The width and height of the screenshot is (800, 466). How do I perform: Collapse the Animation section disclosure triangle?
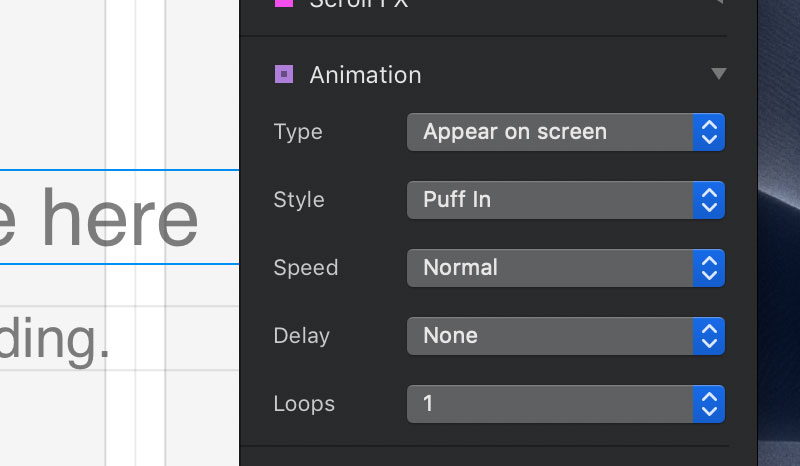(x=718, y=74)
